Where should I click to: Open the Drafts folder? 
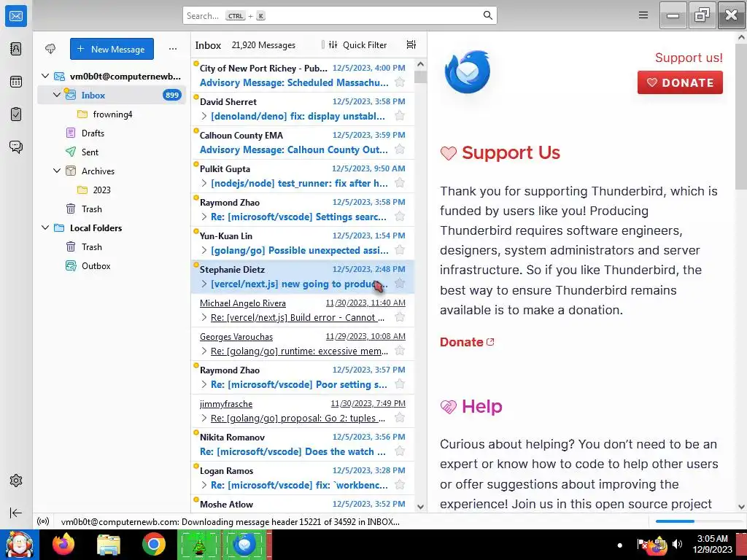tap(112, 133)
